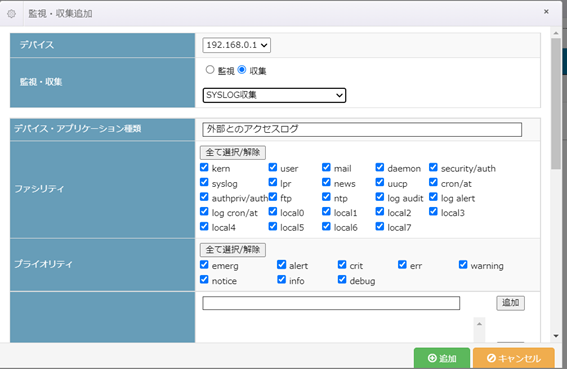Uncheck the local7 checkbox
The height and width of the screenshot is (369, 567).
coord(380,226)
